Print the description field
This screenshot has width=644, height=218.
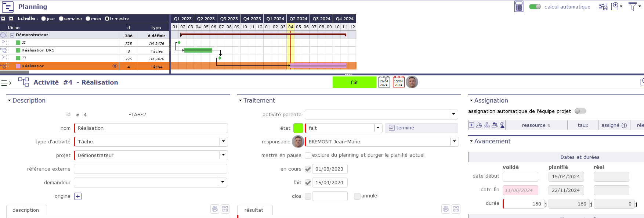(x=215, y=209)
